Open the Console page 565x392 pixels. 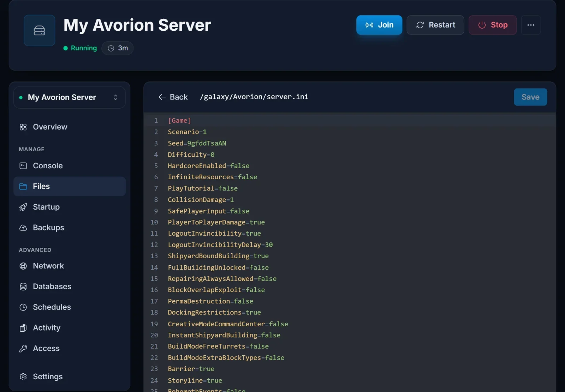70,166
